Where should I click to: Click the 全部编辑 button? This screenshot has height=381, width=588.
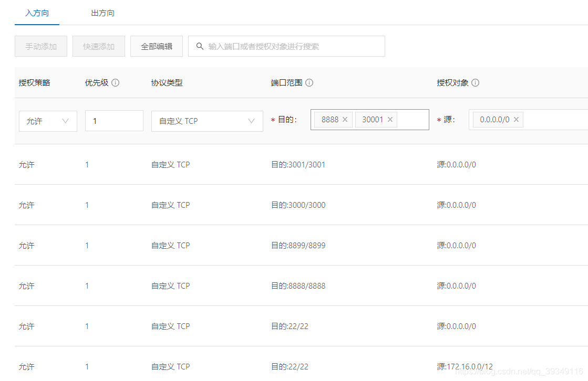pos(157,47)
